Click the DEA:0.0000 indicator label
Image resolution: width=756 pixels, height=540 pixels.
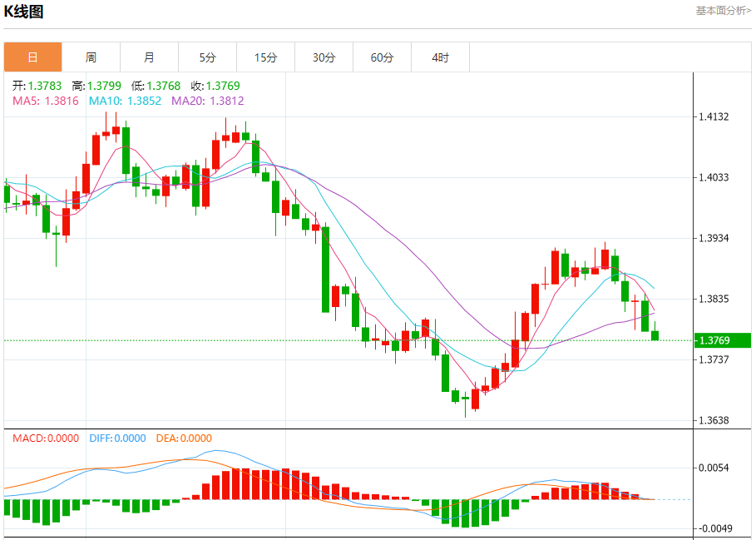pos(182,438)
